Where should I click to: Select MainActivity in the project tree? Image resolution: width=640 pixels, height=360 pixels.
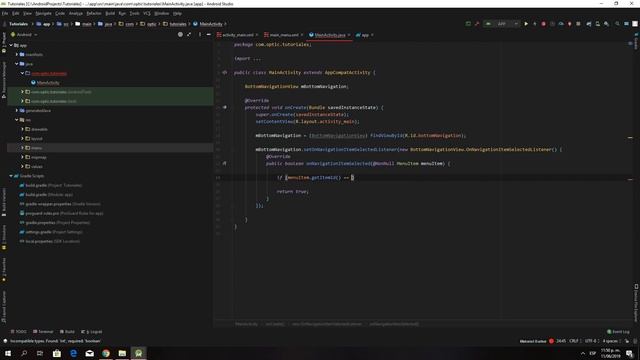(48, 83)
